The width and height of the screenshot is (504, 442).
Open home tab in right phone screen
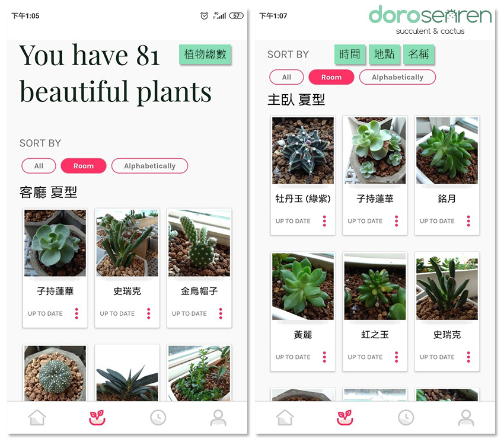coord(285,418)
